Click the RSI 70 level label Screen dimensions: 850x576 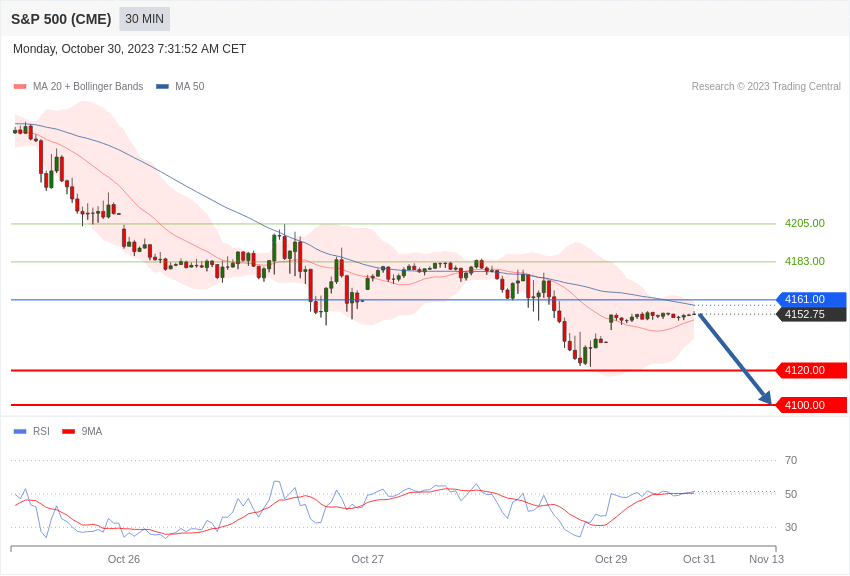(x=791, y=460)
